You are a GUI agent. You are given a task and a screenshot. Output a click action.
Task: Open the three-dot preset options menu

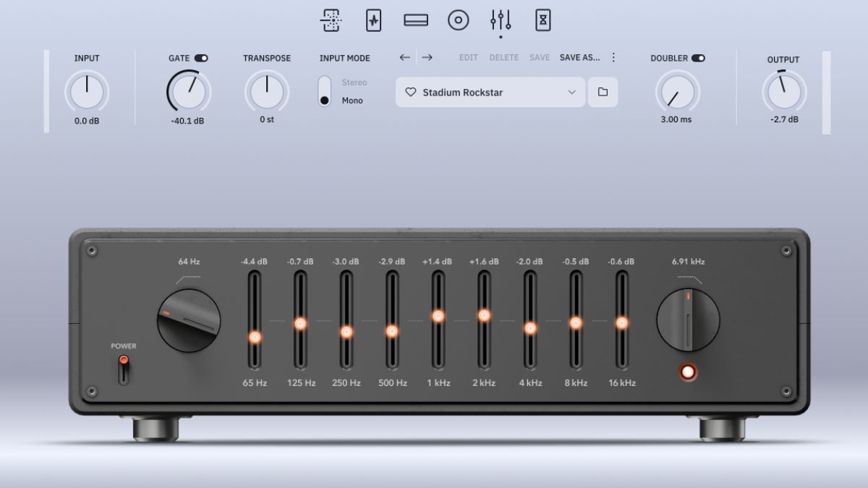click(x=613, y=57)
